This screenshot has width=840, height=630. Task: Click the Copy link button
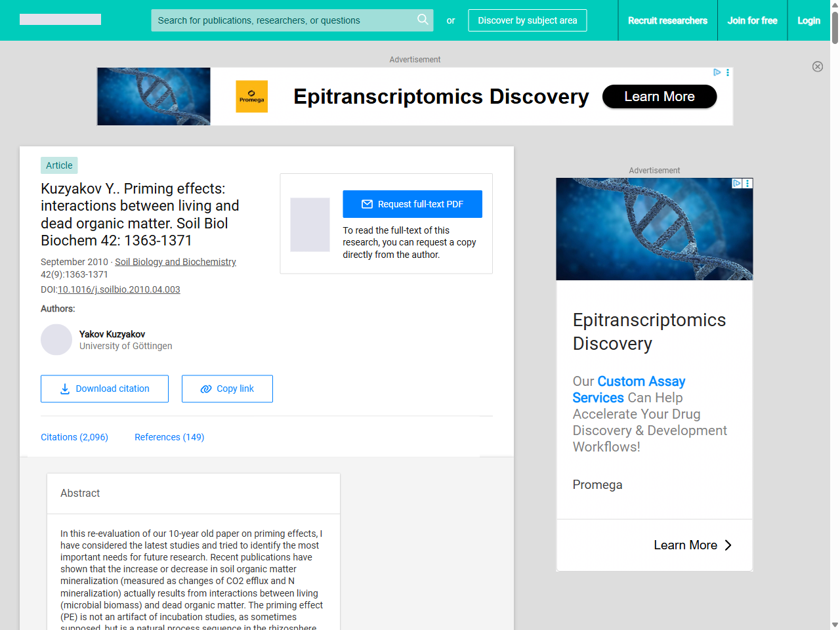click(x=227, y=388)
